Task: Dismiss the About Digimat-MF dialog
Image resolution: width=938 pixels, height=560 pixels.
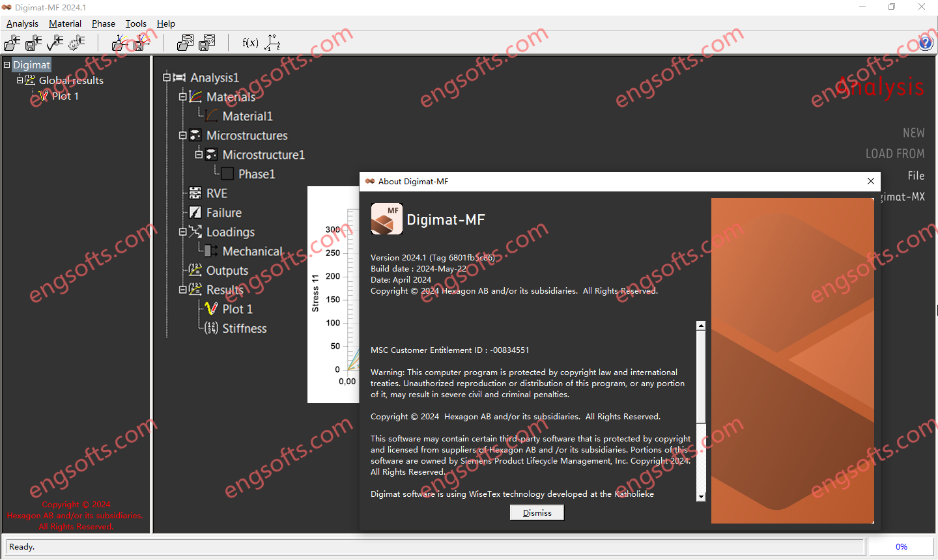Action: [x=537, y=513]
